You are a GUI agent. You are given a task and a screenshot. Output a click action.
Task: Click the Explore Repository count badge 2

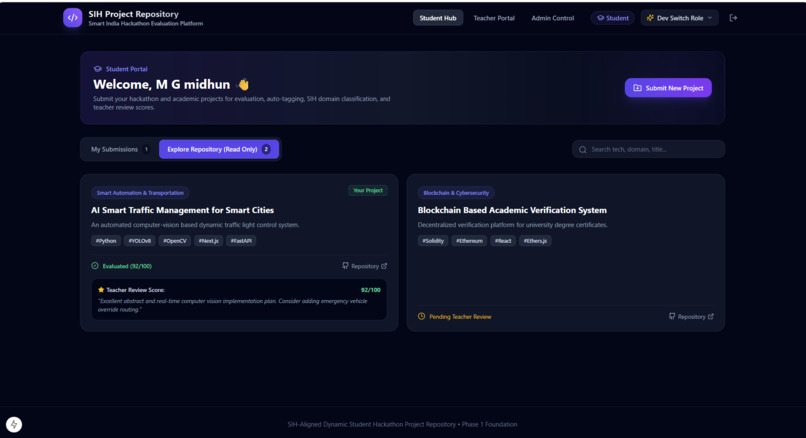pyautogui.click(x=266, y=149)
